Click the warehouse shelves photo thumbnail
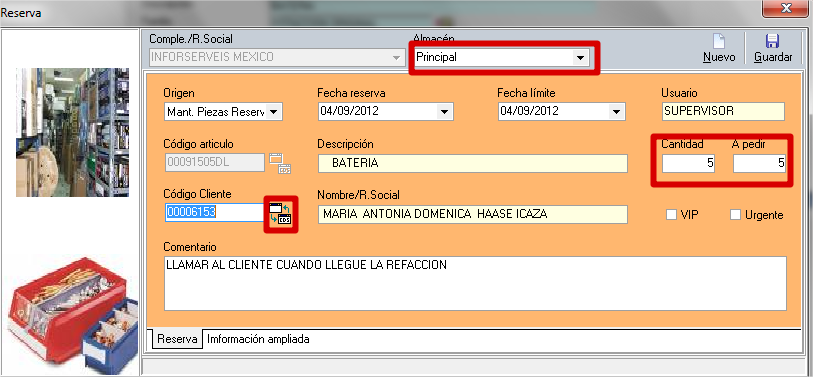 [73, 132]
